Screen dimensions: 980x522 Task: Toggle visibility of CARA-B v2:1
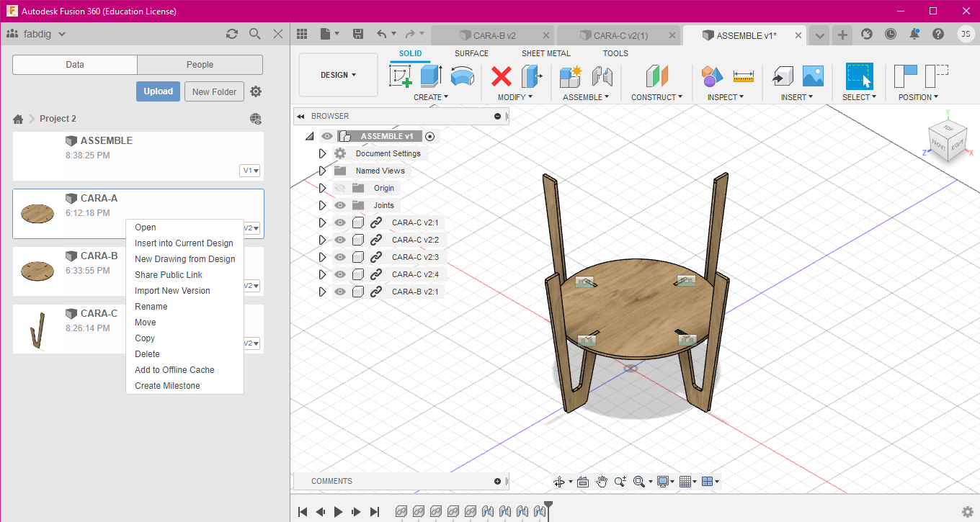[340, 292]
